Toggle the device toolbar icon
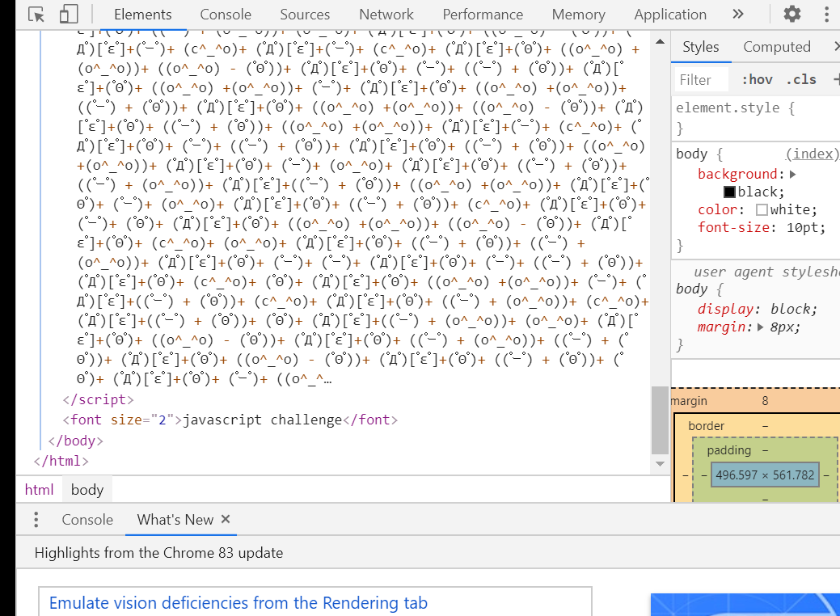840x616 pixels. (x=69, y=15)
